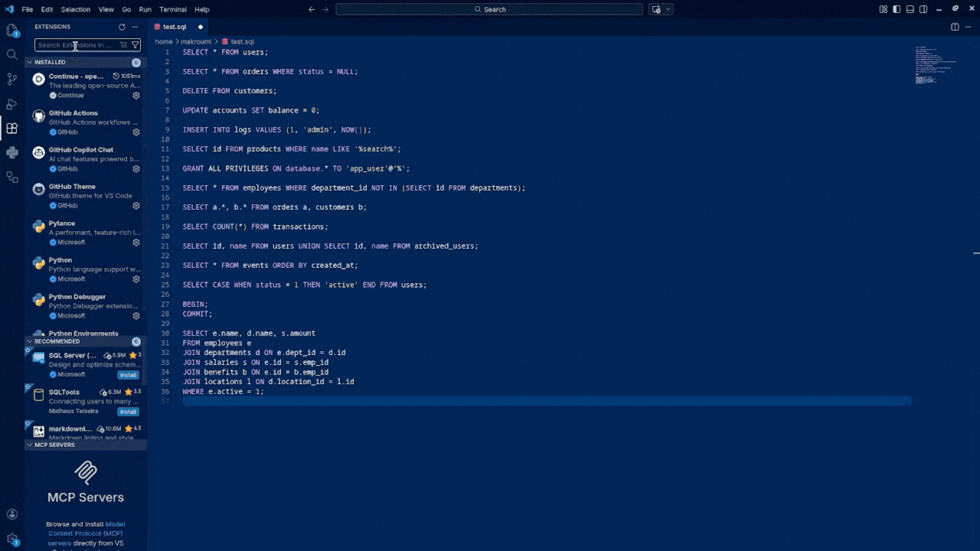Open the Search view in the activity bar
Screen dimensions: 980x551
click(11, 55)
